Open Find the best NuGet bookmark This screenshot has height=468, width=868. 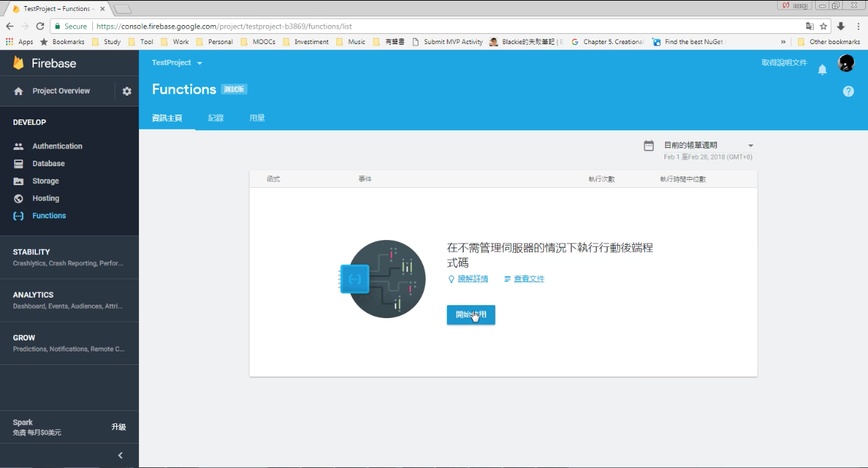(x=688, y=41)
